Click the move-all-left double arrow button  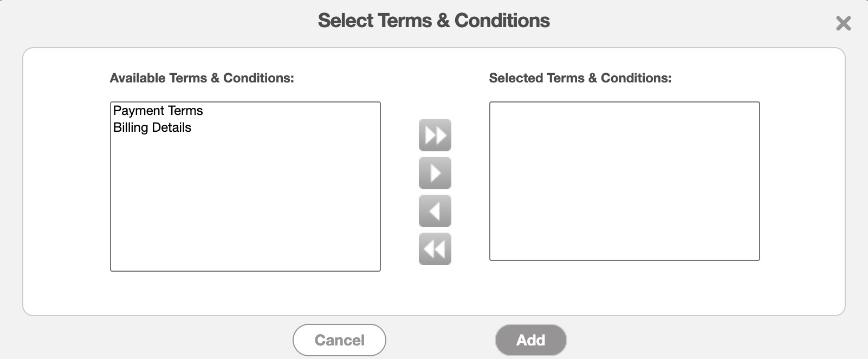435,249
